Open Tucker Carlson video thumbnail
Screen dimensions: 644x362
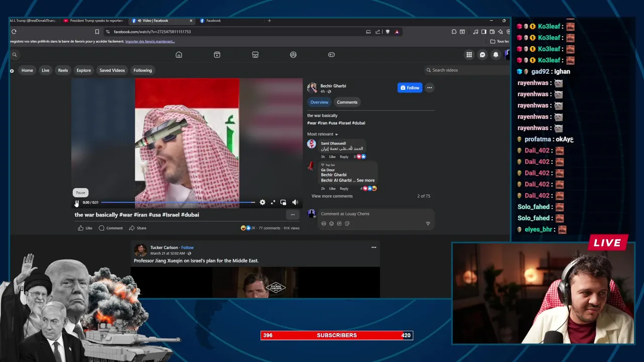point(255,283)
